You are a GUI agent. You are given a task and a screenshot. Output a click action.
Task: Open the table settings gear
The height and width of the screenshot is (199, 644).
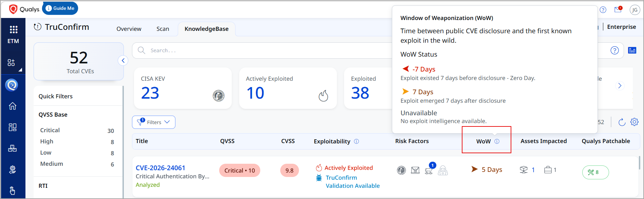[x=634, y=122]
